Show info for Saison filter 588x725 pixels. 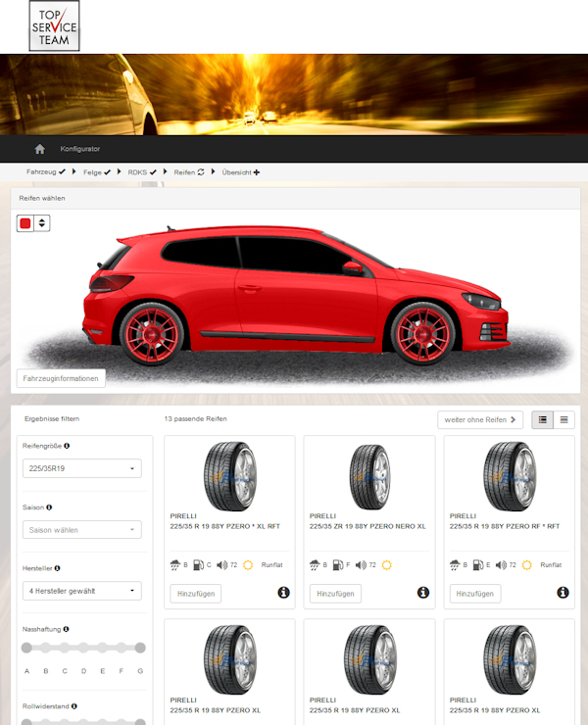49,507
